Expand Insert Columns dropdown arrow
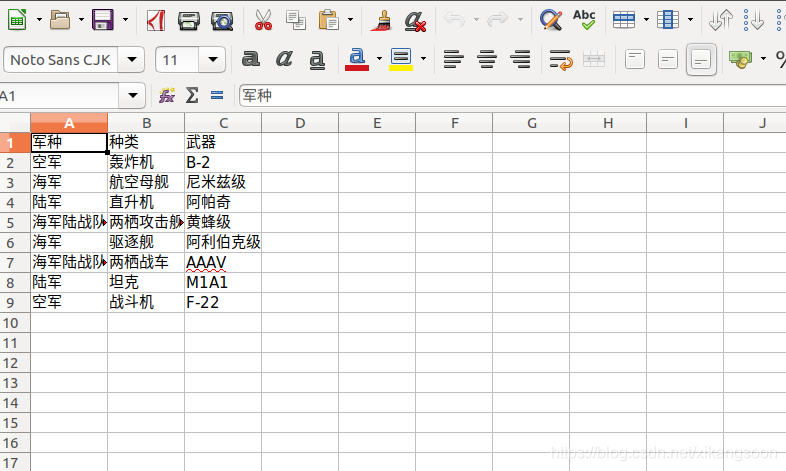The image size is (786, 471). (690, 20)
